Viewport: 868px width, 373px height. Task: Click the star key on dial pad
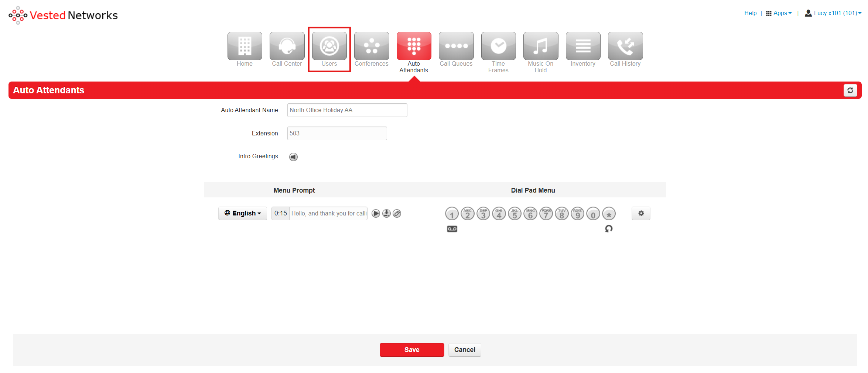coord(609,214)
